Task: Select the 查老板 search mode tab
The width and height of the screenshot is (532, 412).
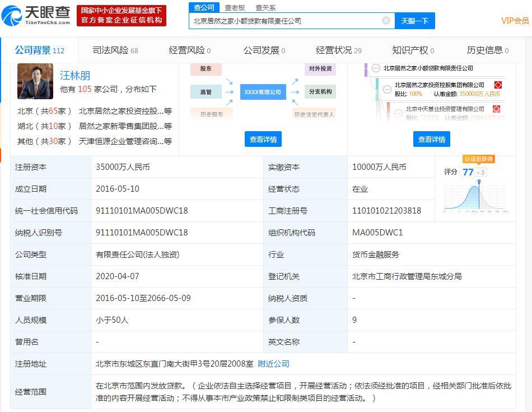Action: tap(235, 7)
